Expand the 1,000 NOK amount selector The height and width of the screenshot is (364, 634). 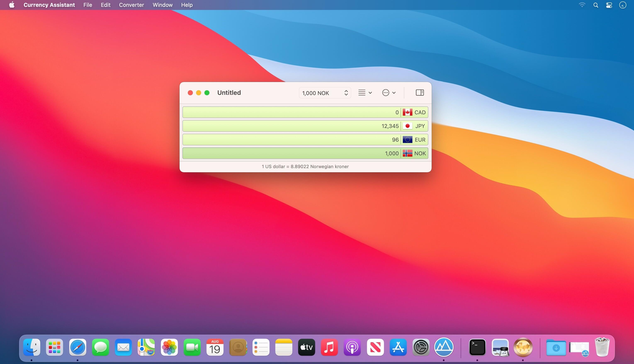(325, 93)
